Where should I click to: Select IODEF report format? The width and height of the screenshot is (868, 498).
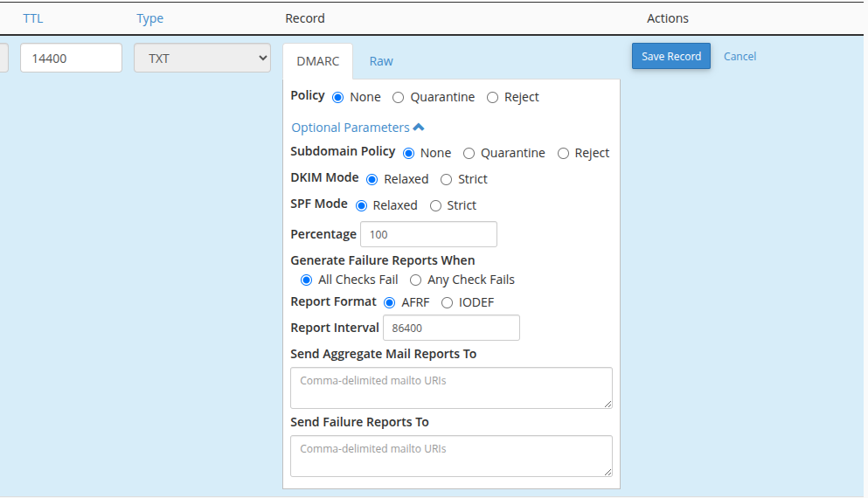[448, 303]
